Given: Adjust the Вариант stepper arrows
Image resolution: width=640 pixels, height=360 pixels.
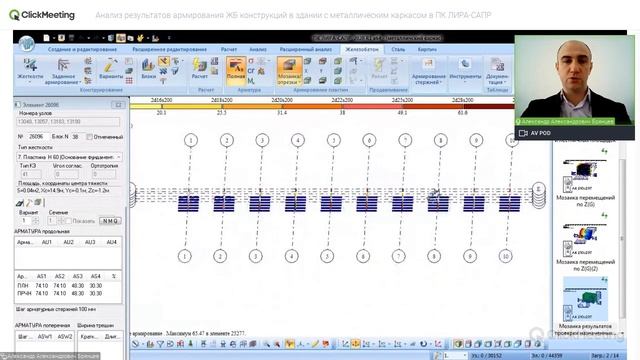Looking at the screenshot, I should [x=36, y=221].
